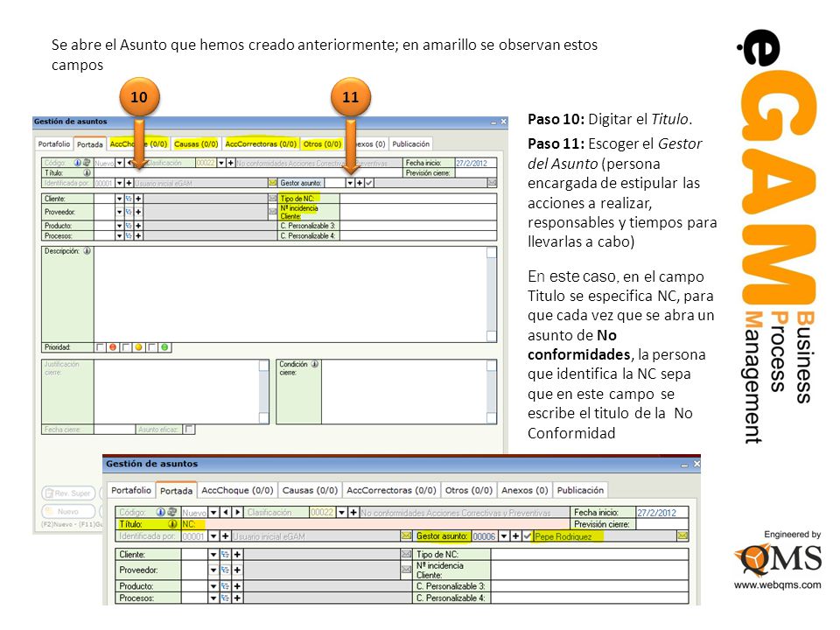
Task: Open Cliente tree icon in lower window
Action: click(x=225, y=555)
